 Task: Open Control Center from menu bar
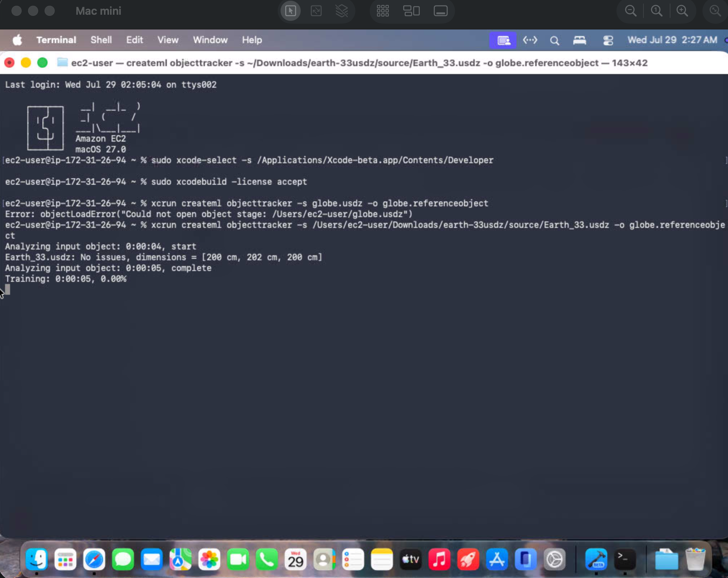(x=608, y=40)
